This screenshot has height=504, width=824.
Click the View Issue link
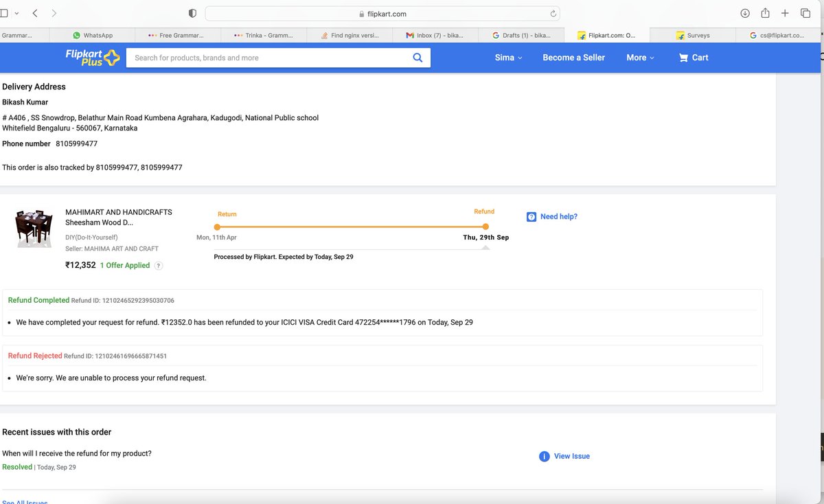(x=564, y=456)
